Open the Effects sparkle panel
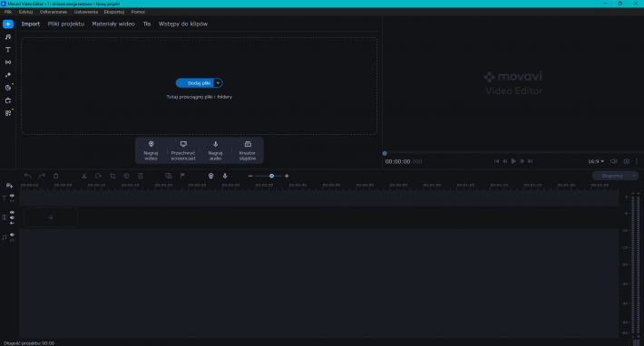The height and width of the screenshot is (346, 644). tap(8, 75)
